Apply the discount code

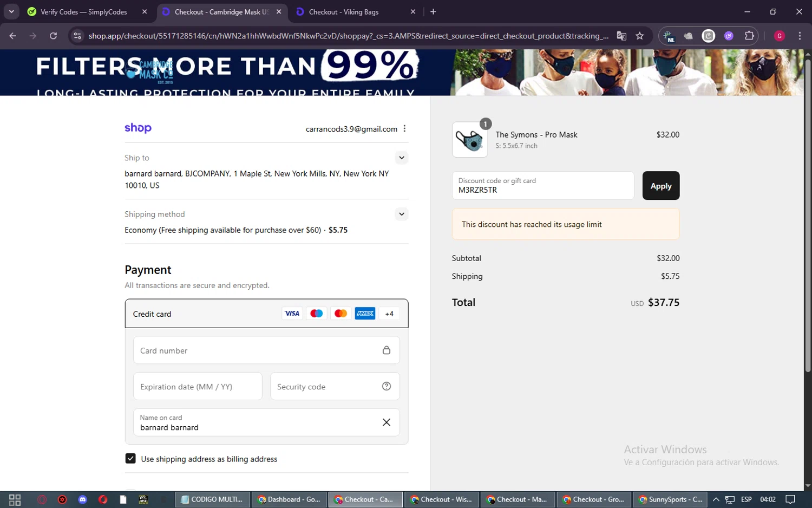661,186
